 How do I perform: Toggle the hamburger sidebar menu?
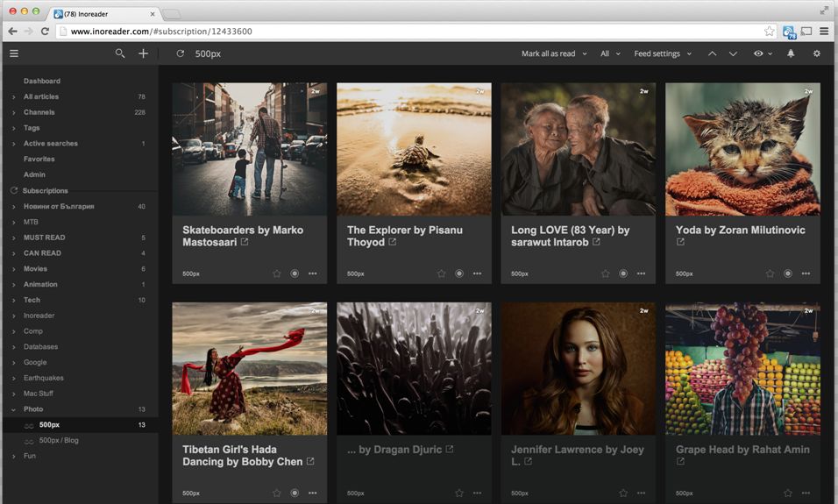pyautogui.click(x=14, y=53)
